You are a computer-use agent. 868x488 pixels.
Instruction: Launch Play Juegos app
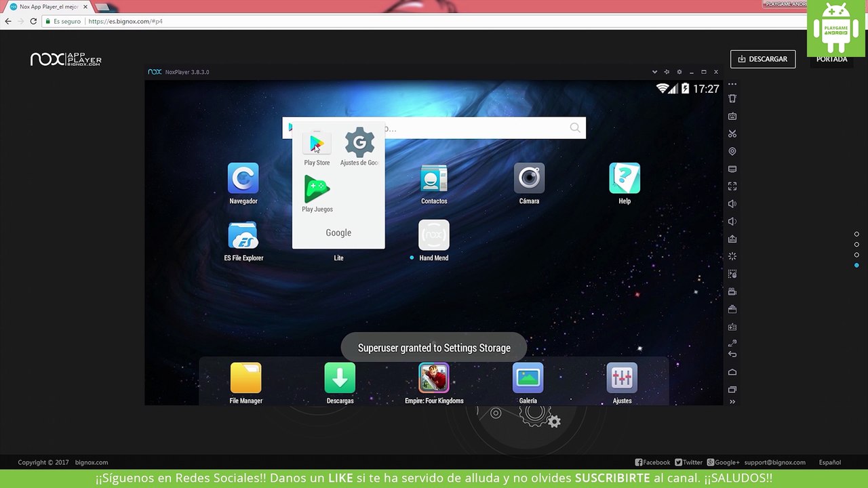coord(317,194)
